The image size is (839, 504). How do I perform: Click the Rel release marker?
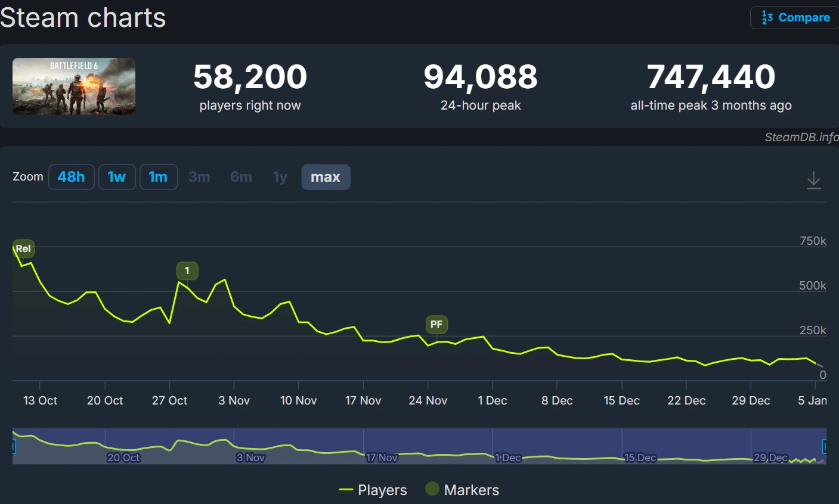23,248
